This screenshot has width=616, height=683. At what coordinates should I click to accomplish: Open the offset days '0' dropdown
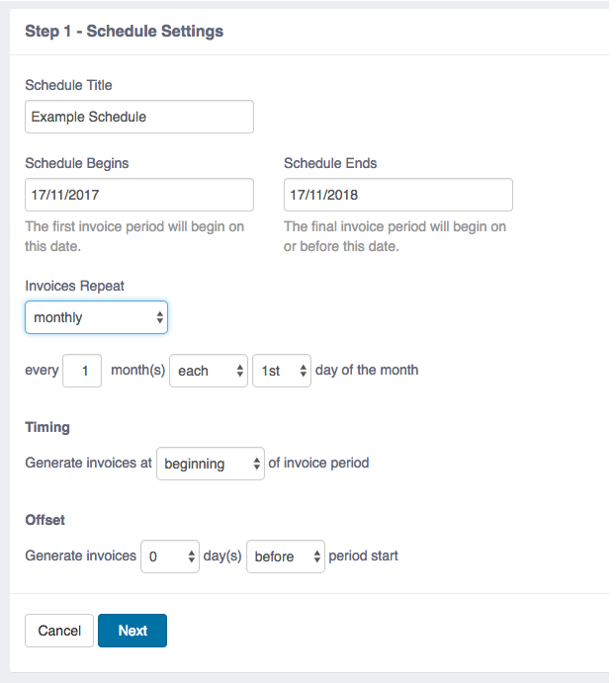tap(170, 556)
